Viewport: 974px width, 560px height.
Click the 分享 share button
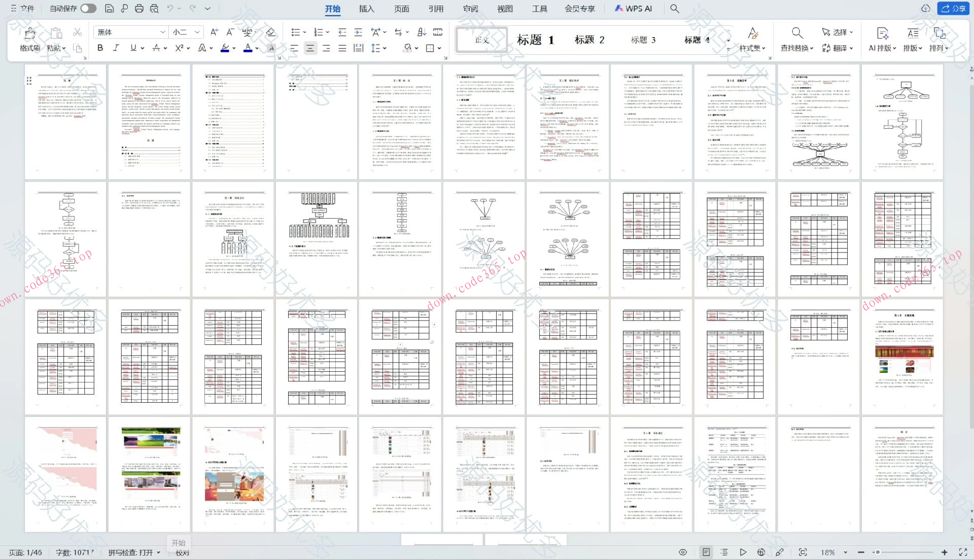tap(953, 9)
